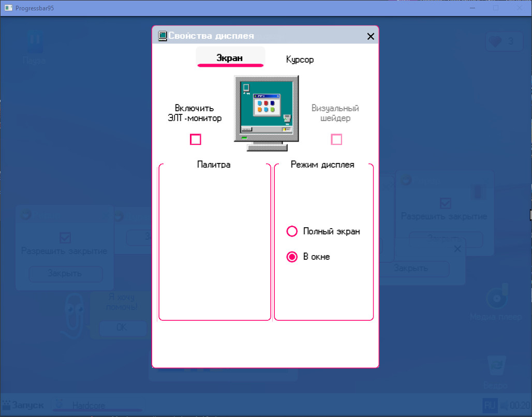Select the Полный экран radio button
This screenshot has width=532, height=417.
pyautogui.click(x=292, y=231)
